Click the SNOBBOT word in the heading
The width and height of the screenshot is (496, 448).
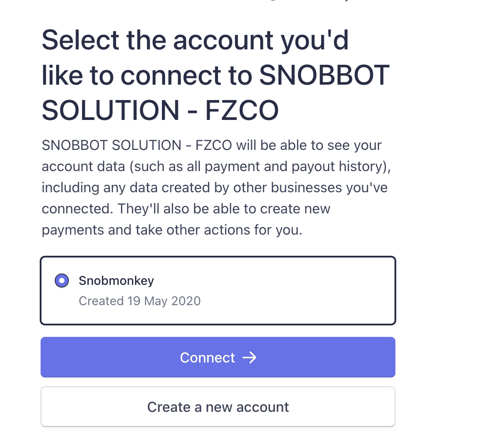(324, 75)
